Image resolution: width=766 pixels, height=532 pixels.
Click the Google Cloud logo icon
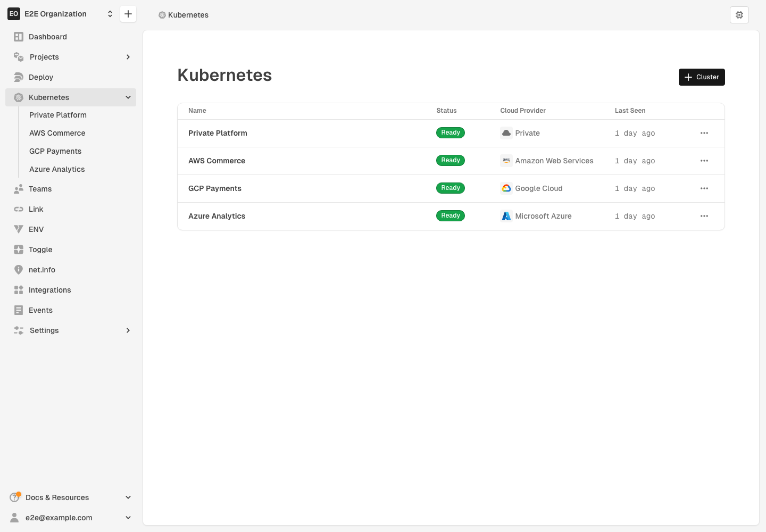tap(506, 188)
